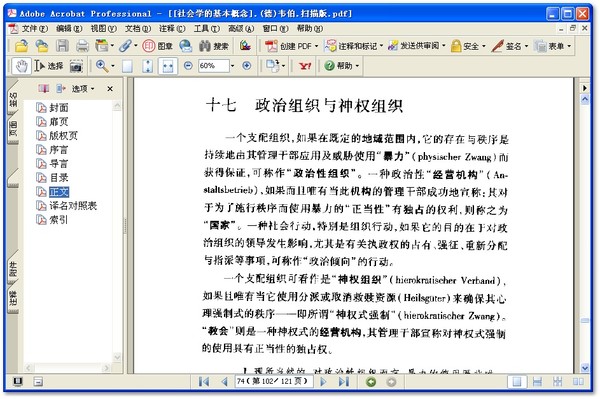The image size is (600, 399).
Task: Toggle hide-toolbars icon in status bar
Action: coord(38,381)
